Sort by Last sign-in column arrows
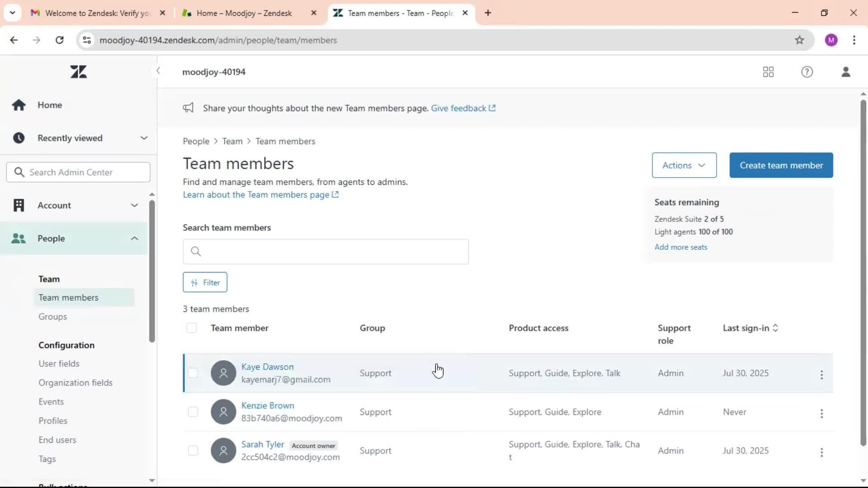 (x=775, y=328)
